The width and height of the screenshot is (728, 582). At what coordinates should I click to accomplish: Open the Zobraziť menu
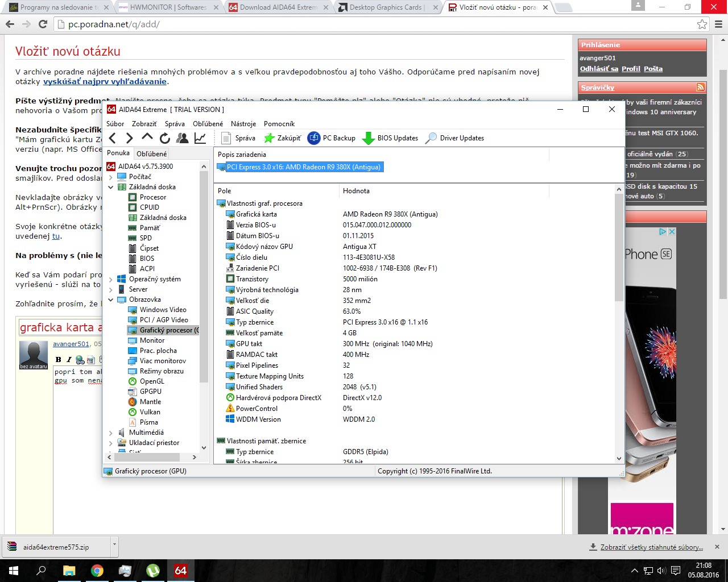144,124
